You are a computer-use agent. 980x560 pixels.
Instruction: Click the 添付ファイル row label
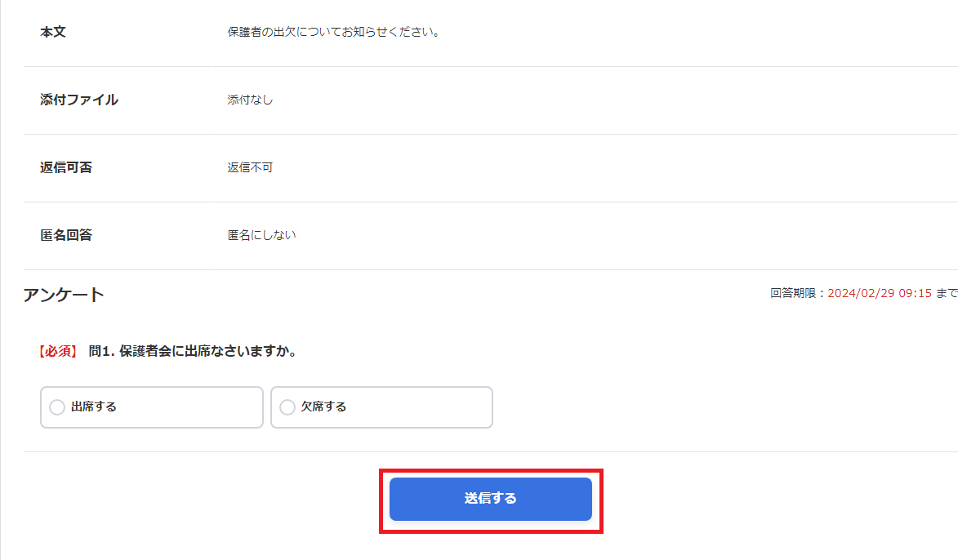pos(79,100)
